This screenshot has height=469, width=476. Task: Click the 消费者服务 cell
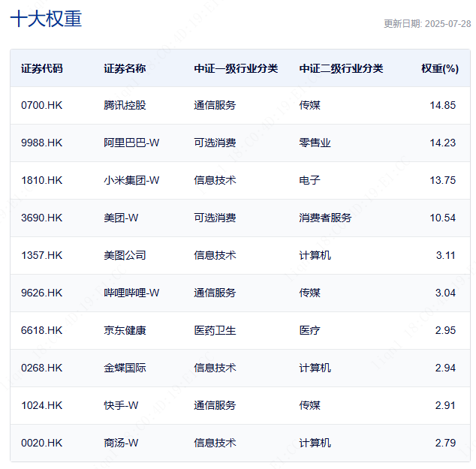(325, 218)
